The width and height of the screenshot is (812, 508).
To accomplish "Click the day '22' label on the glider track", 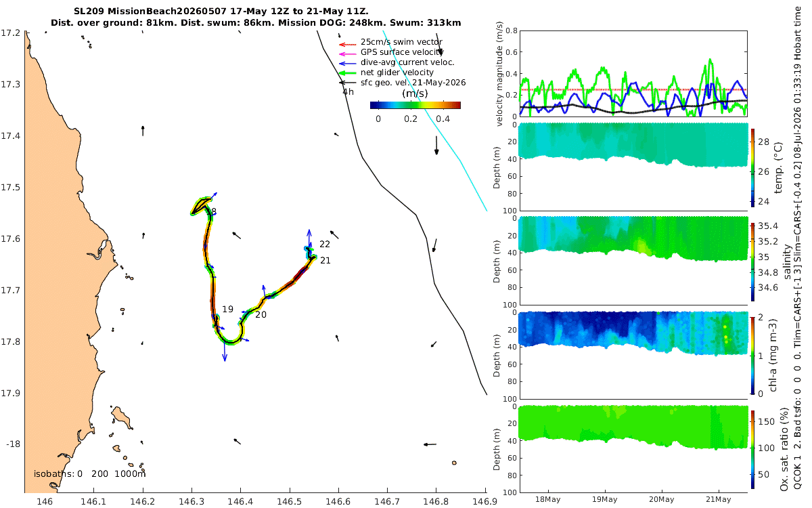I will (x=325, y=244).
